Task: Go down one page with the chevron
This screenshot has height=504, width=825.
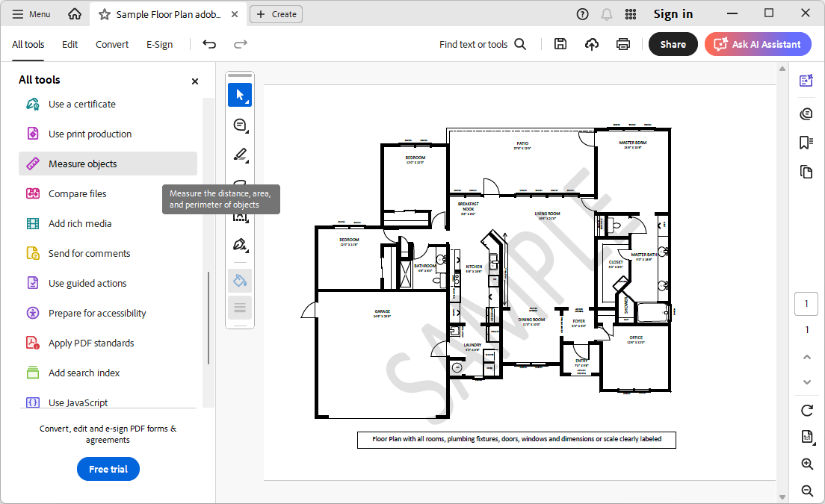Action: 806,382
